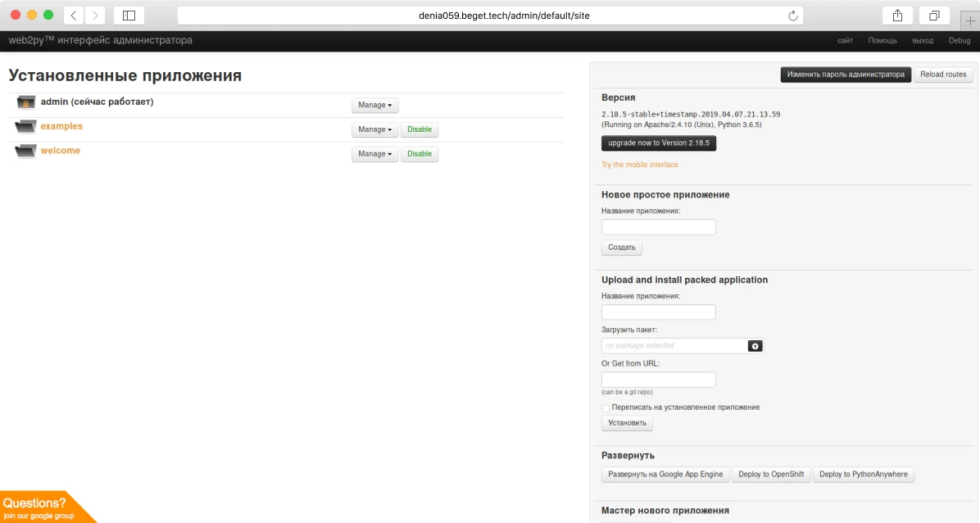This screenshot has height=523, width=980.
Task: Show all tabs overview icon
Action: (934, 16)
